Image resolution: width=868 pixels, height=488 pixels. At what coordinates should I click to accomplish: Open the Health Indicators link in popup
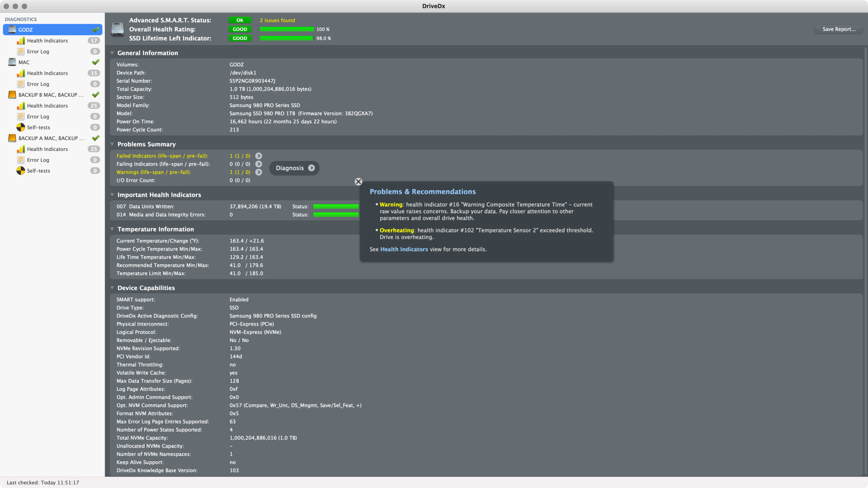pyautogui.click(x=404, y=249)
